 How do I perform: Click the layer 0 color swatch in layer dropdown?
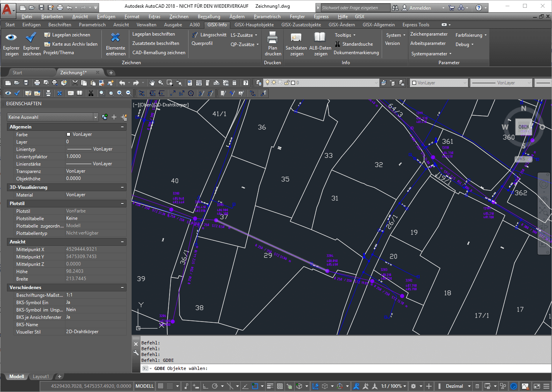click(293, 83)
